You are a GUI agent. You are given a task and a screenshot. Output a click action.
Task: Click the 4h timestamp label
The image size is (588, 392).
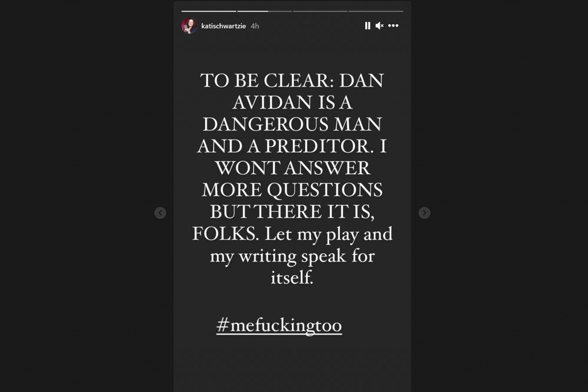[x=254, y=26]
